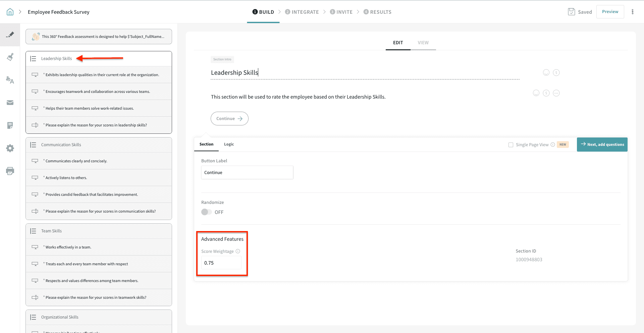The width and height of the screenshot is (644, 333).
Task: Open the translation language icon in sidebar
Action: click(x=10, y=80)
